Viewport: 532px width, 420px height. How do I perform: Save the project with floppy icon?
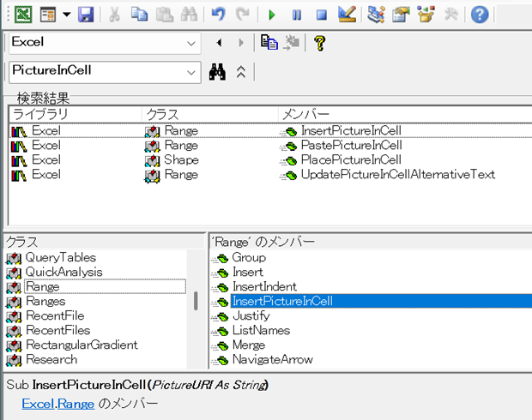tap(86, 15)
